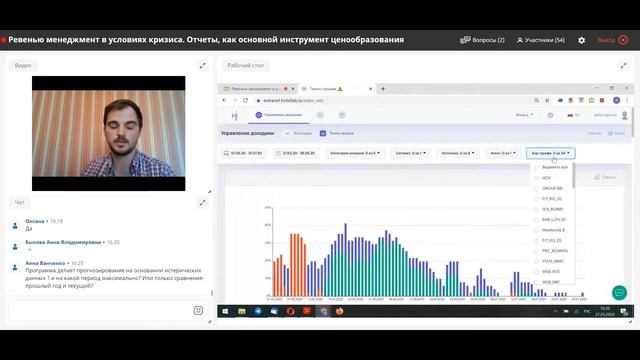This screenshot has width=640, height=360.
Task: Open File Explorer from taskbar
Action: click(x=242, y=311)
